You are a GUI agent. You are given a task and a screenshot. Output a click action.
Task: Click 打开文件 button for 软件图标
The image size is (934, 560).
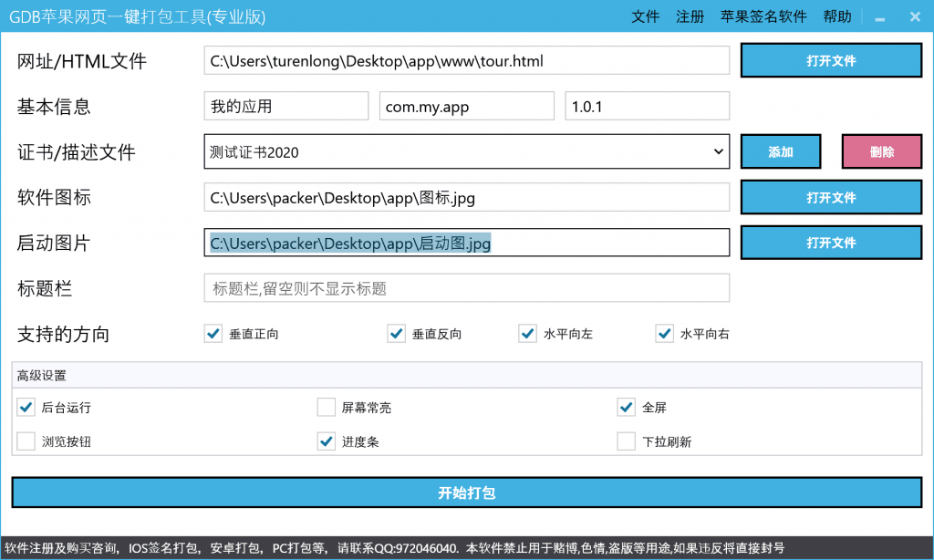(831, 198)
